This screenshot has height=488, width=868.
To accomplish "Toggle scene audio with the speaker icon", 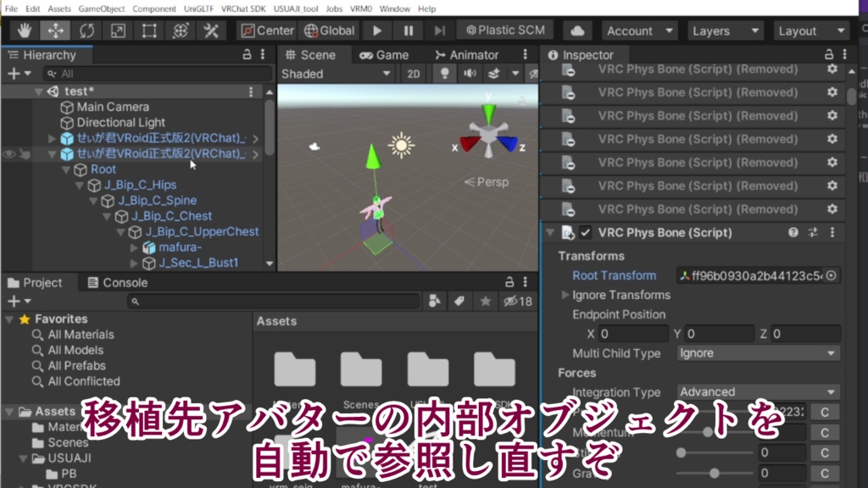I will [469, 74].
